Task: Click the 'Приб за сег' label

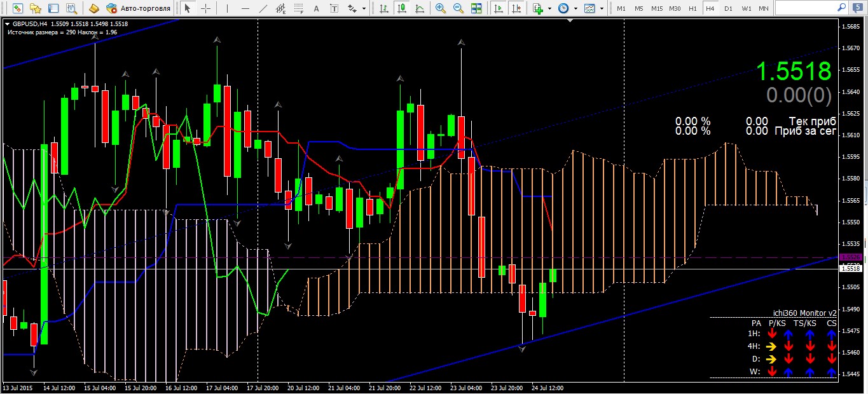Action: pyautogui.click(x=805, y=131)
